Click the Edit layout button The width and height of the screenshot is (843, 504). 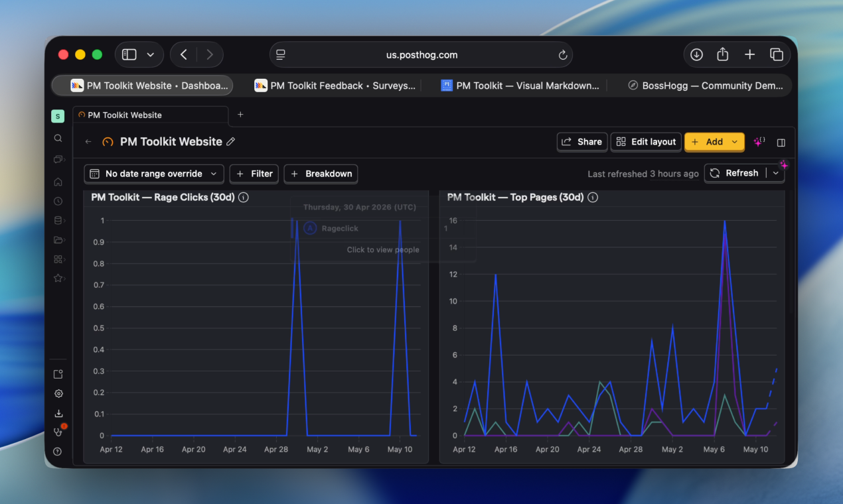pyautogui.click(x=646, y=142)
